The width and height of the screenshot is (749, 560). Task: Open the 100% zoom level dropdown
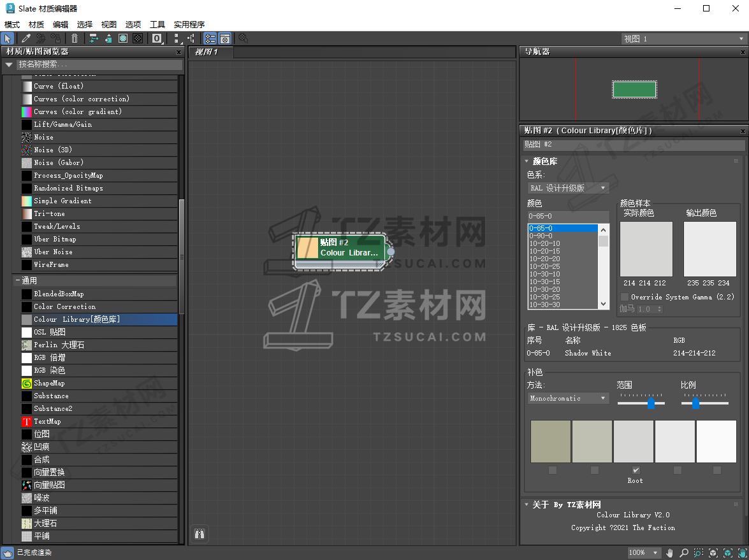[x=645, y=552]
